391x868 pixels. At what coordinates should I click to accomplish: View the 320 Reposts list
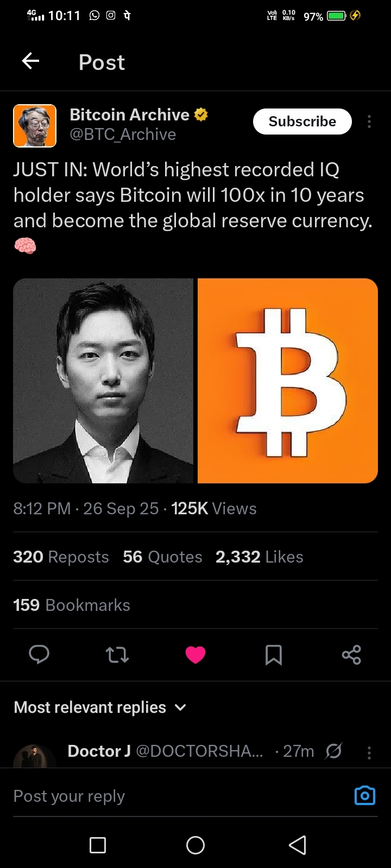click(61, 557)
